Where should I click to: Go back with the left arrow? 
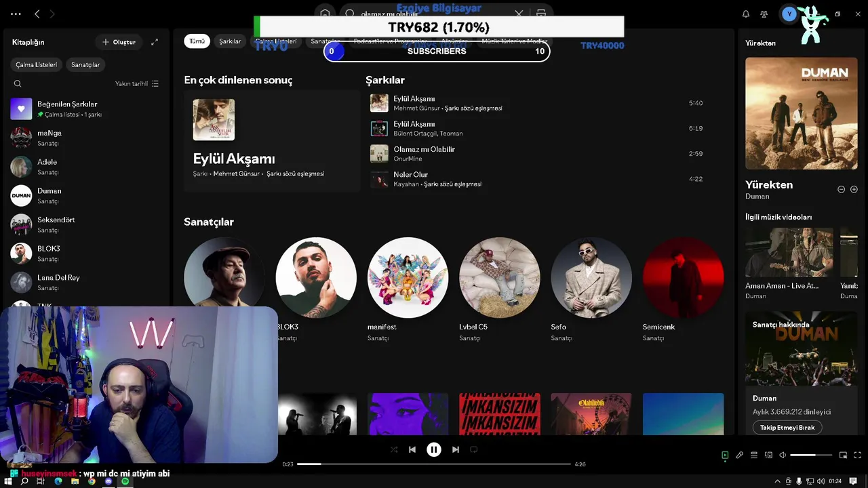(x=37, y=14)
